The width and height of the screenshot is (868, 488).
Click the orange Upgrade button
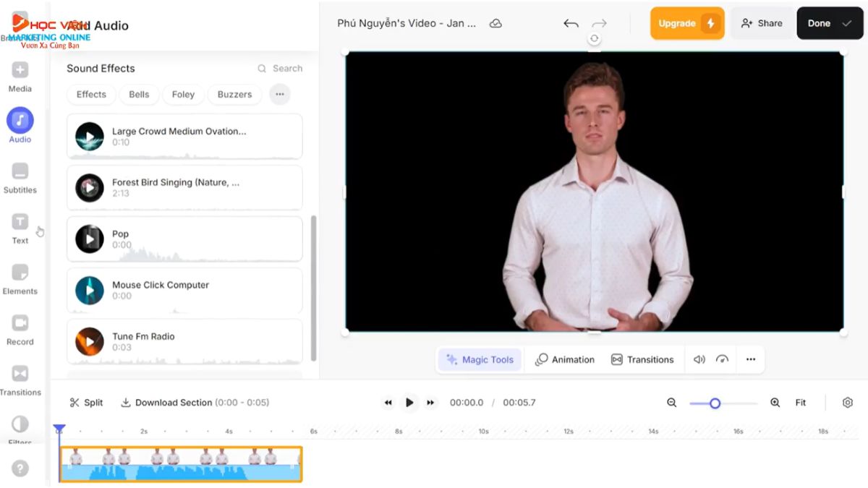(x=687, y=23)
